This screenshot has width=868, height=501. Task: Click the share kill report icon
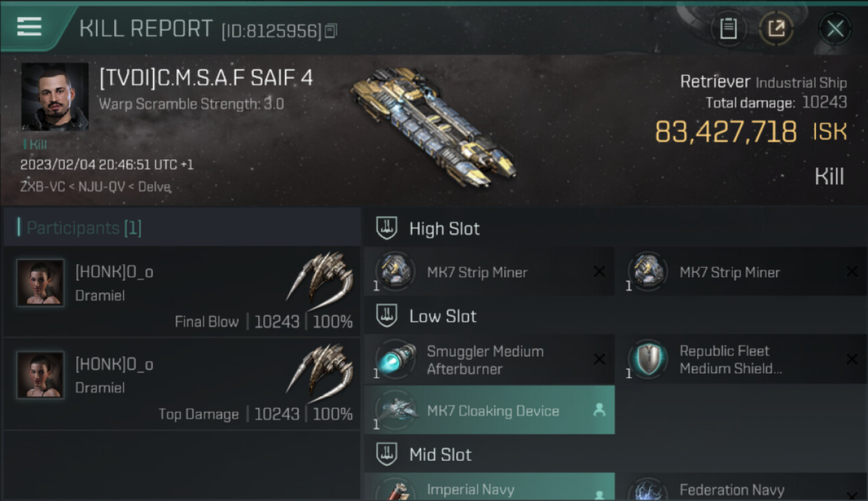(776, 29)
